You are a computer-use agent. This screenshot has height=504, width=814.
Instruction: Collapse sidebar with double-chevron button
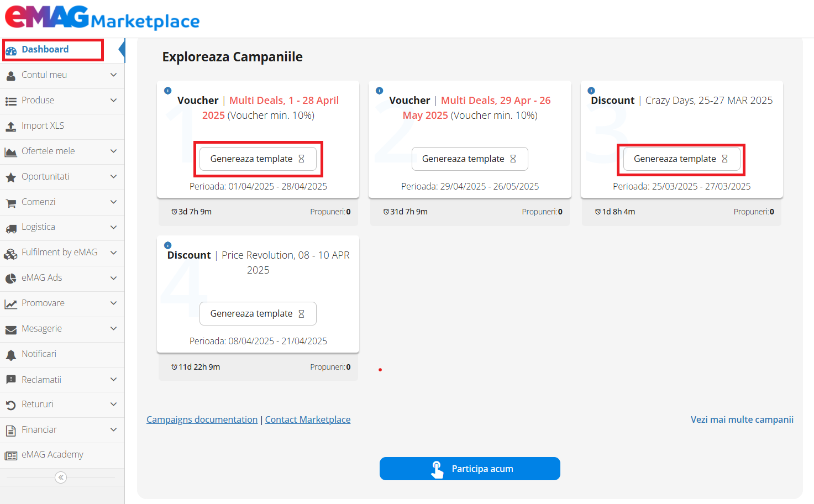(x=61, y=477)
